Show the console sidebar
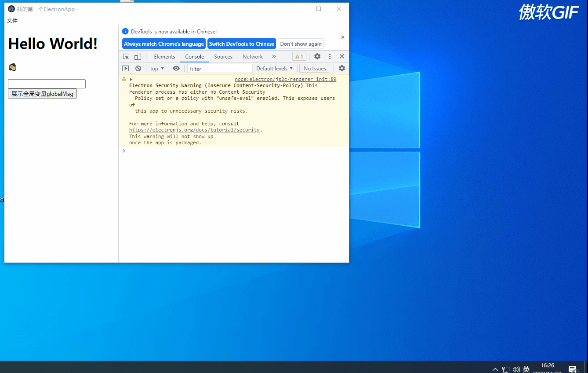The image size is (588, 373). click(x=126, y=69)
